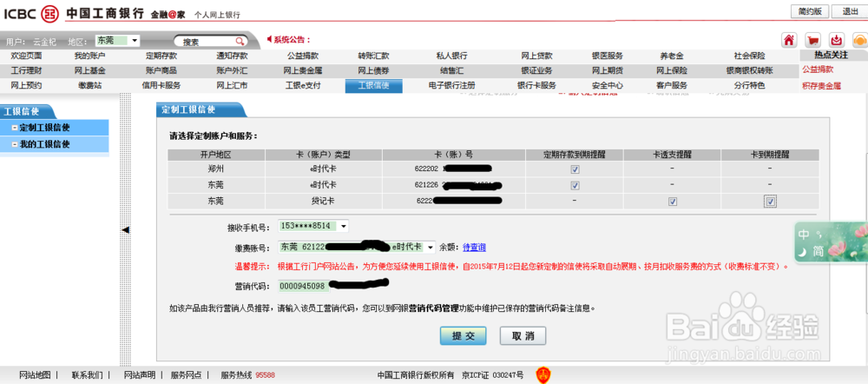868x384 pixels.
Task: Click the 营销代码 input field
Action: tap(303, 287)
